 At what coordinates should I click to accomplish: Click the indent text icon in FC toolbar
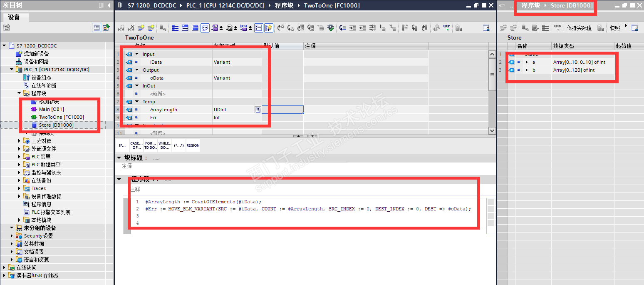point(352,28)
